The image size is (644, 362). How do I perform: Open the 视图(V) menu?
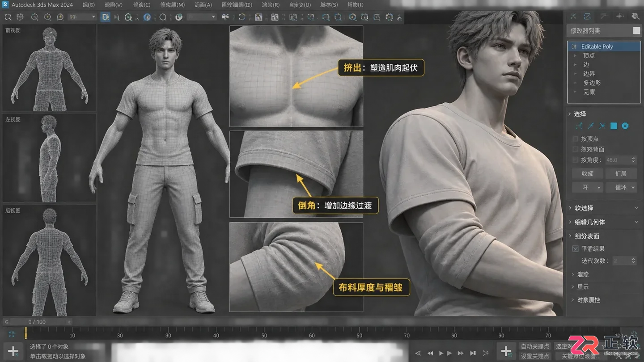click(114, 5)
